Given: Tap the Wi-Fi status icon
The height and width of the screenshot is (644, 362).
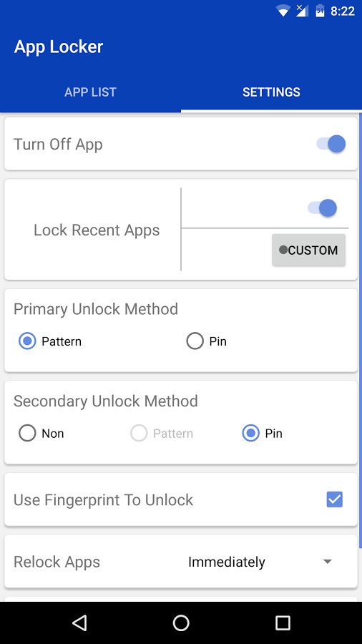Looking at the screenshot, I should coord(283,11).
